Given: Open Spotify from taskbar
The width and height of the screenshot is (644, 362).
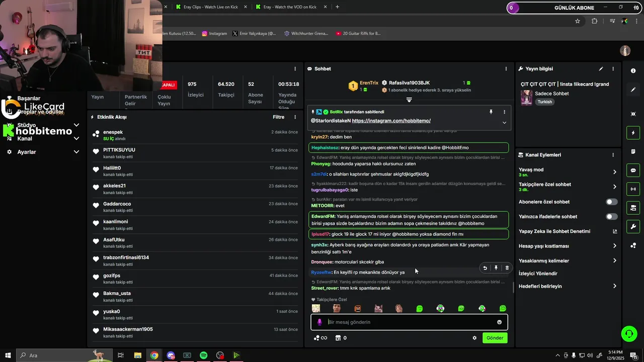Looking at the screenshot, I should (x=203, y=355).
